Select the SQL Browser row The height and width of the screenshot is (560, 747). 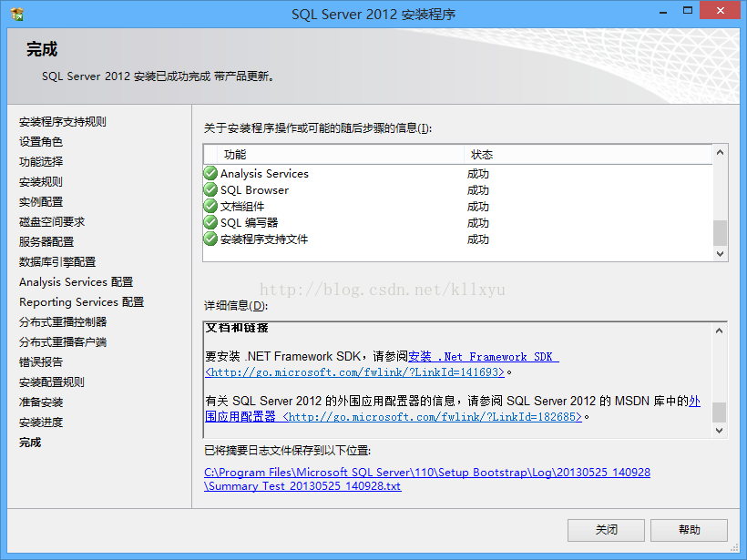pos(457,189)
